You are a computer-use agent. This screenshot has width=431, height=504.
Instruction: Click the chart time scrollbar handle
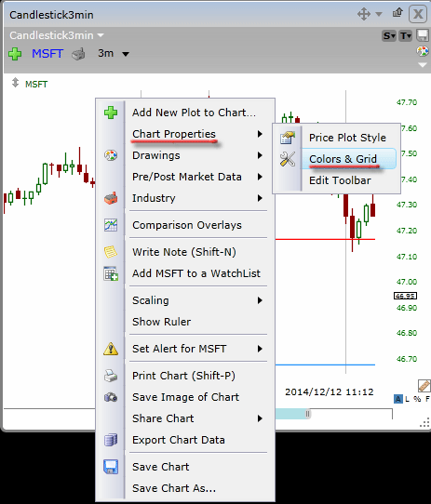pos(308,414)
